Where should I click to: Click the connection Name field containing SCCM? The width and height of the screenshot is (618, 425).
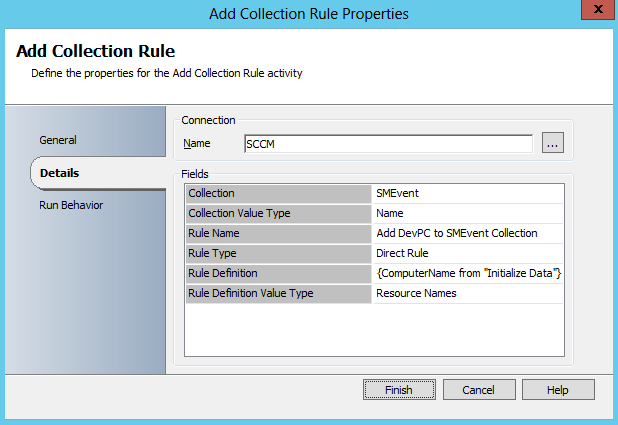point(388,143)
